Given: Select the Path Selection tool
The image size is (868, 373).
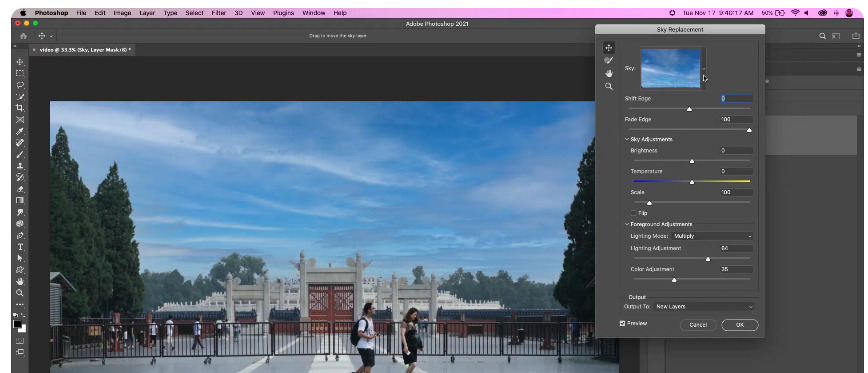Looking at the screenshot, I should (x=20, y=258).
